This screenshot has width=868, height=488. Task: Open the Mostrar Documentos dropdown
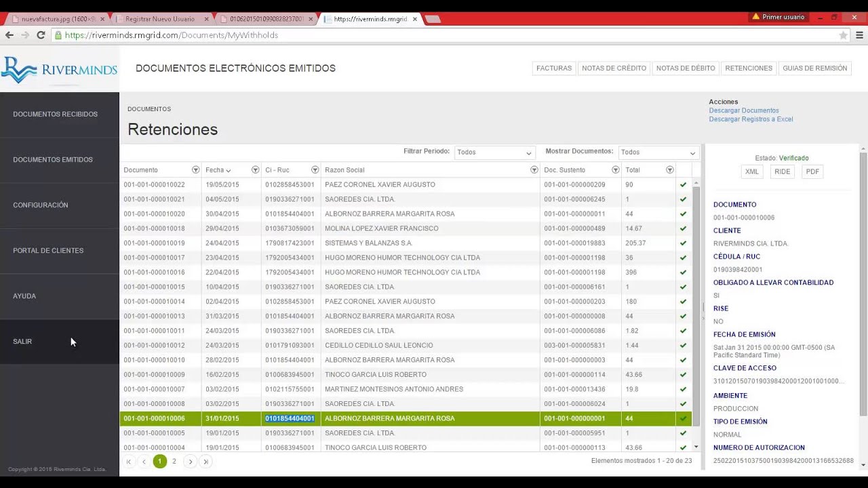pos(658,152)
